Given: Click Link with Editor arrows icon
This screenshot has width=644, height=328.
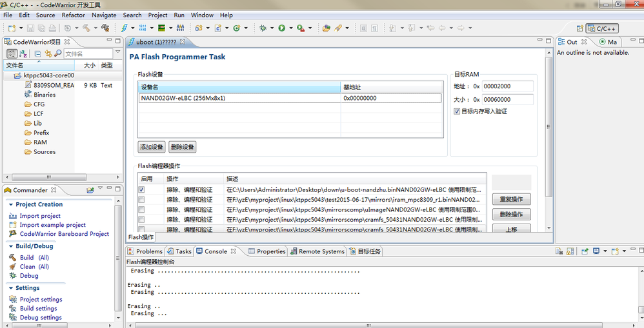Looking at the screenshot, I should coord(48,53).
